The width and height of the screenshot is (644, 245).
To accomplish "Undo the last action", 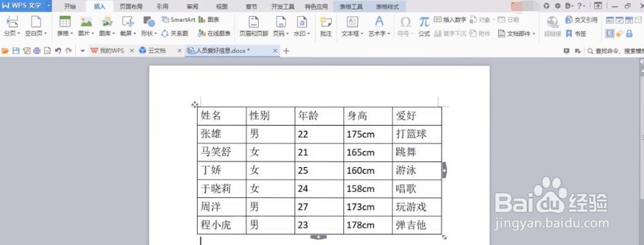I will (x=58, y=50).
